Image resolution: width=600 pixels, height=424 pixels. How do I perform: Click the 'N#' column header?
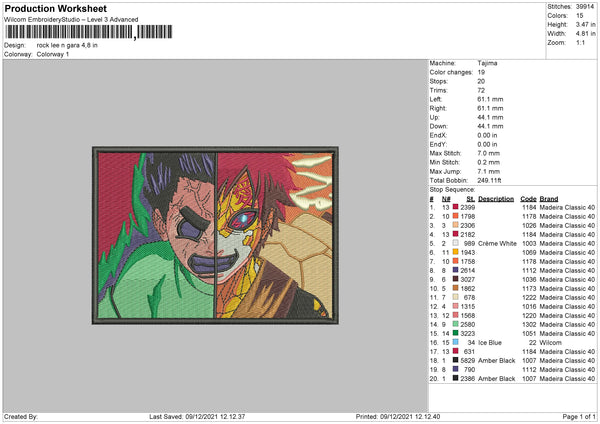[446, 199]
